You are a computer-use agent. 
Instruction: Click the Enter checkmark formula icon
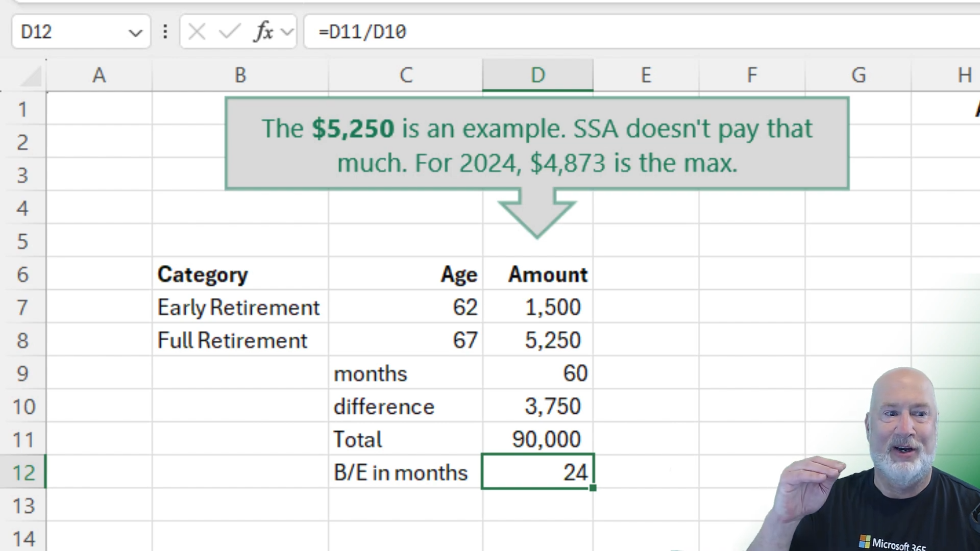pyautogui.click(x=229, y=32)
